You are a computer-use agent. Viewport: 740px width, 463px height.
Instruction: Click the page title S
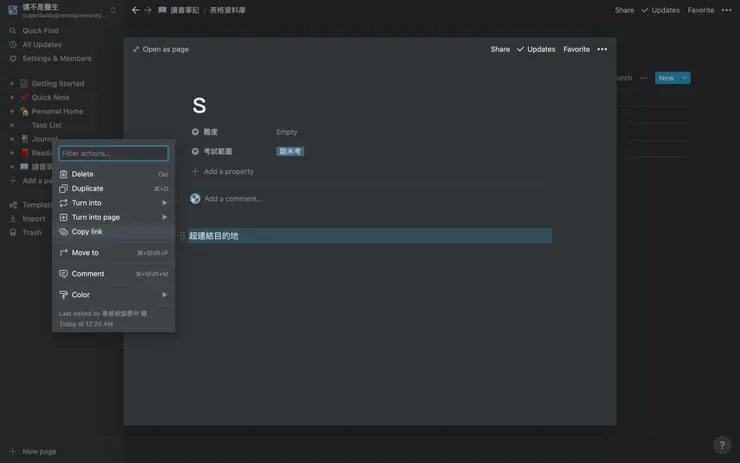[x=199, y=106]
